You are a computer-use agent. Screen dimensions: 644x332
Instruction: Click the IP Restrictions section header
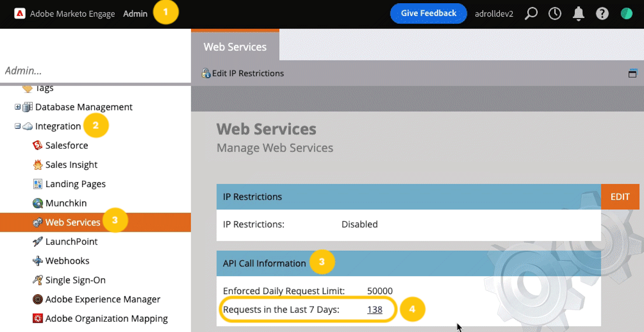click(409, 197)
